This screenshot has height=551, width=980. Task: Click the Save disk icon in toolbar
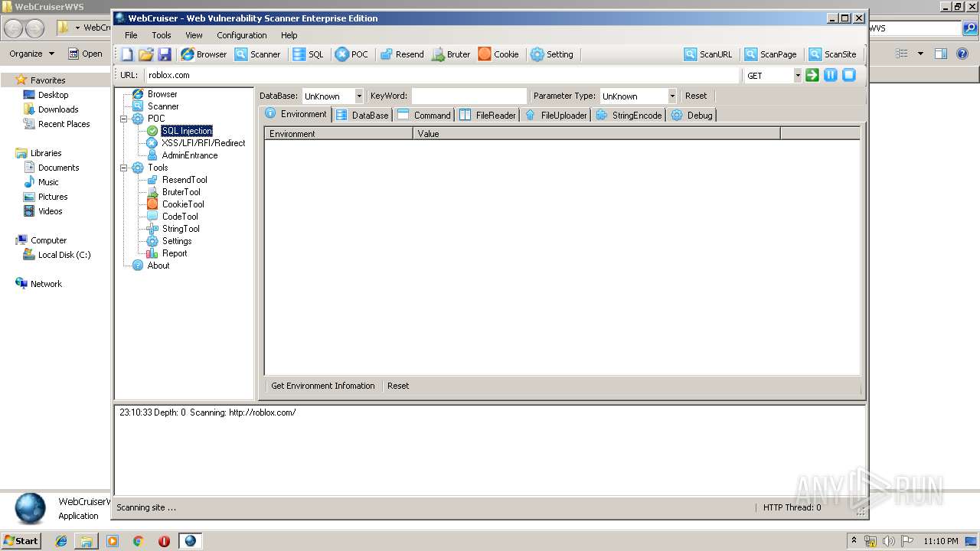coord(165,54)
